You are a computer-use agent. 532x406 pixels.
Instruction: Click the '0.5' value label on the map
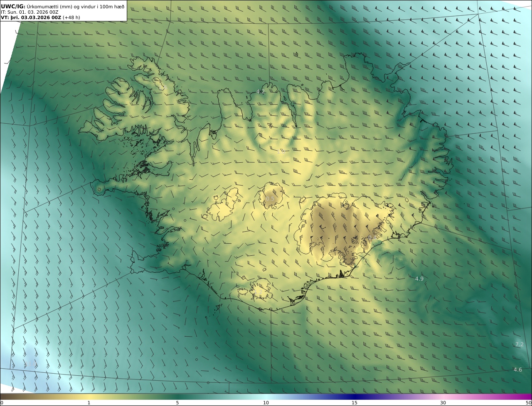pyautogui.click(x=270, y=199)
